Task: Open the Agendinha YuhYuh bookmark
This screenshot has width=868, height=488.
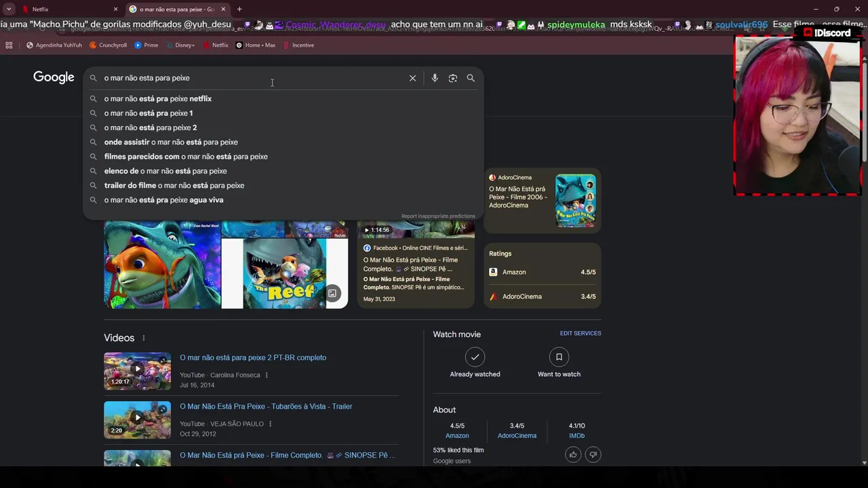Action: pyautogui.click(x=54, y=45)
